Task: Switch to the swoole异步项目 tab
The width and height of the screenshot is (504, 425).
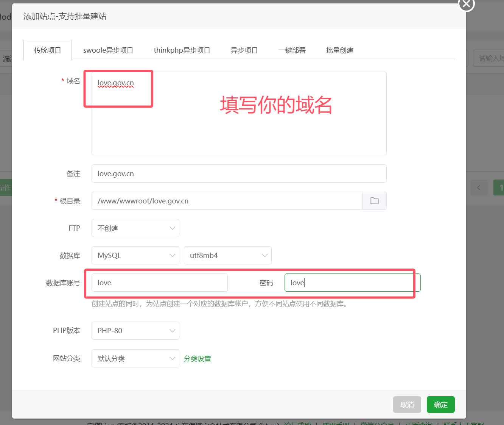Action: [x=108, y=50]
